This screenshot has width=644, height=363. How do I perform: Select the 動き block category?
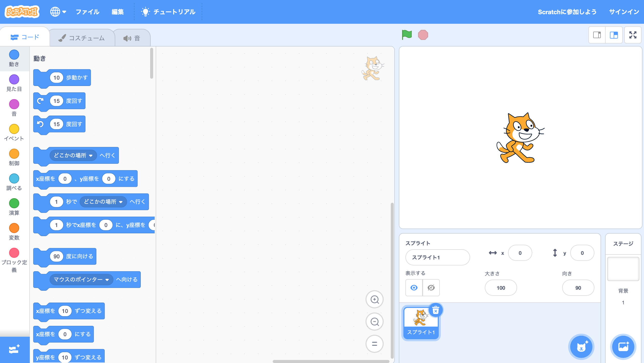(14, 58)
